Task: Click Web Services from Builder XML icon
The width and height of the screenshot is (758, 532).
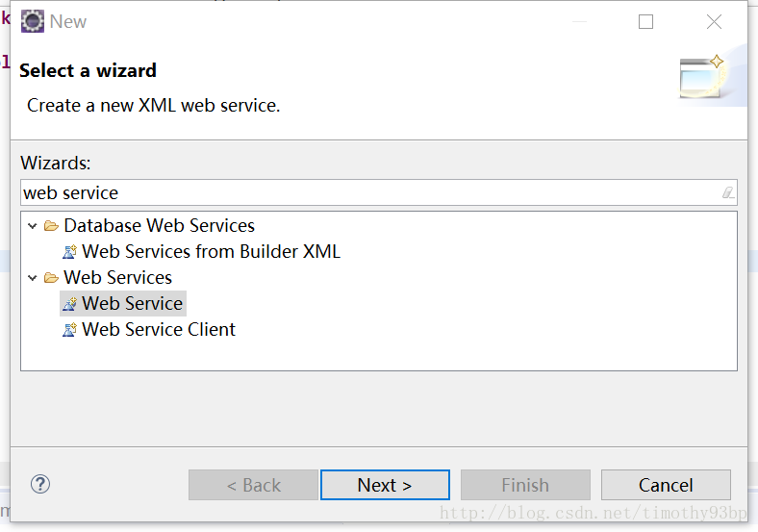Action: 69,252
